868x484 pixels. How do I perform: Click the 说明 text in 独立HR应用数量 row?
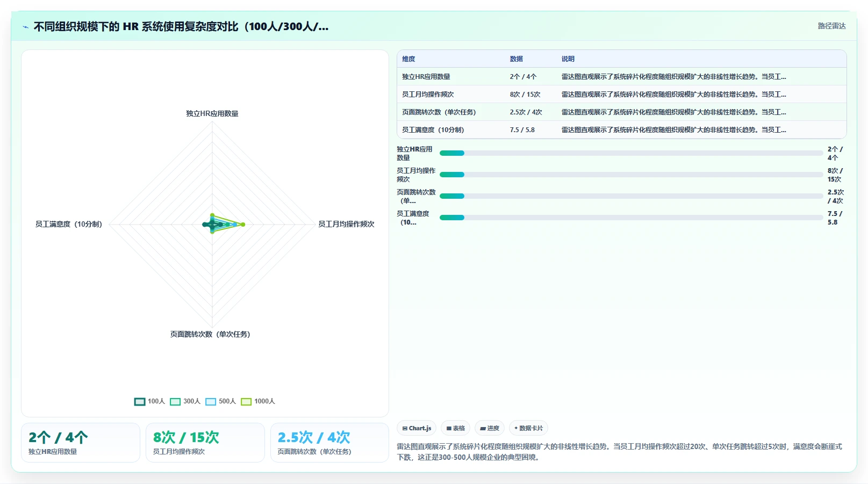(673, 77)
